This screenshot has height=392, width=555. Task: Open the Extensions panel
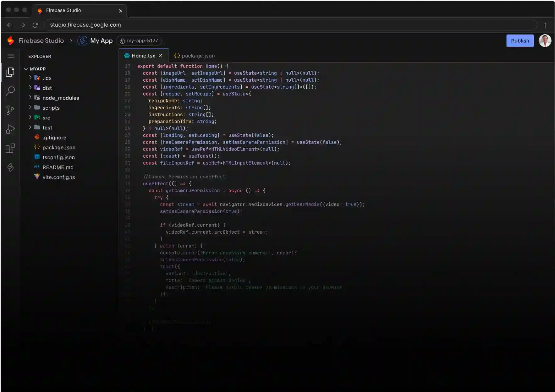(10, 148)
